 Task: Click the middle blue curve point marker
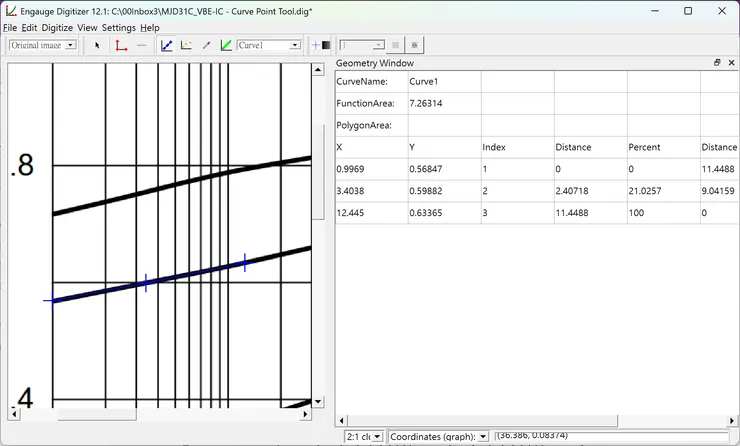(146, 283)
